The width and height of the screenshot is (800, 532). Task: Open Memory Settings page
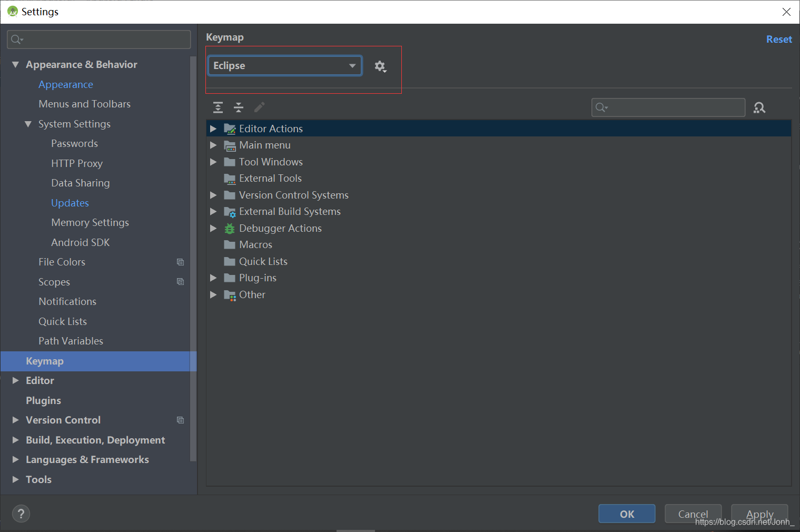pos(90,222)
